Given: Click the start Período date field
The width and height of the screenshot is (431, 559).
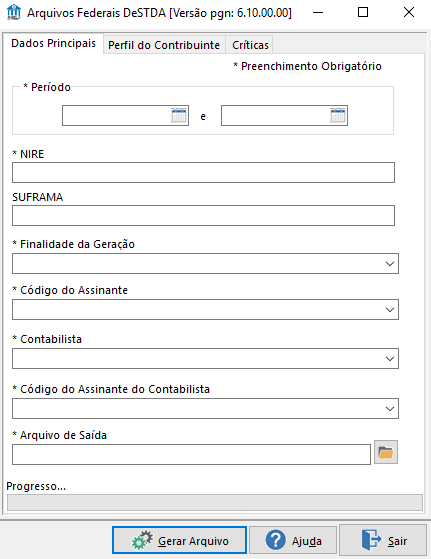Looking at the screenshot, I should (x=117, y=116).
